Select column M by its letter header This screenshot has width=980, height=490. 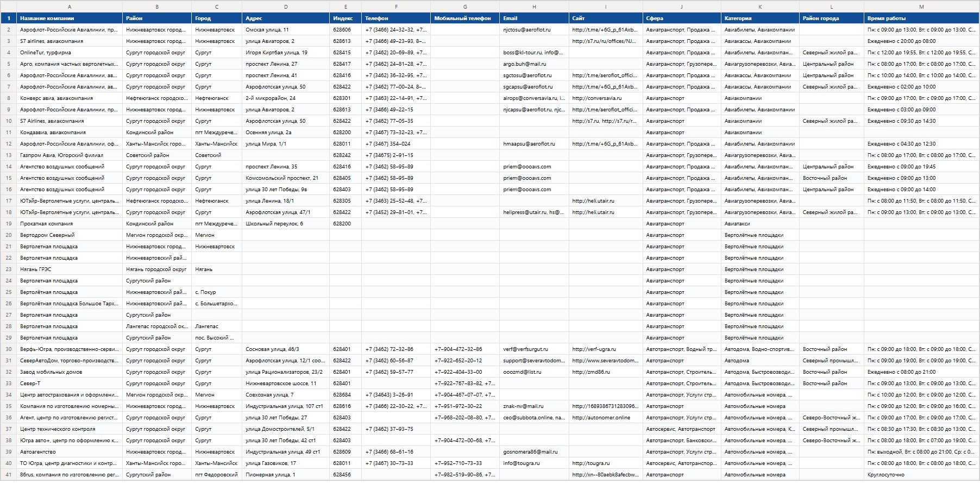[921, 7]
